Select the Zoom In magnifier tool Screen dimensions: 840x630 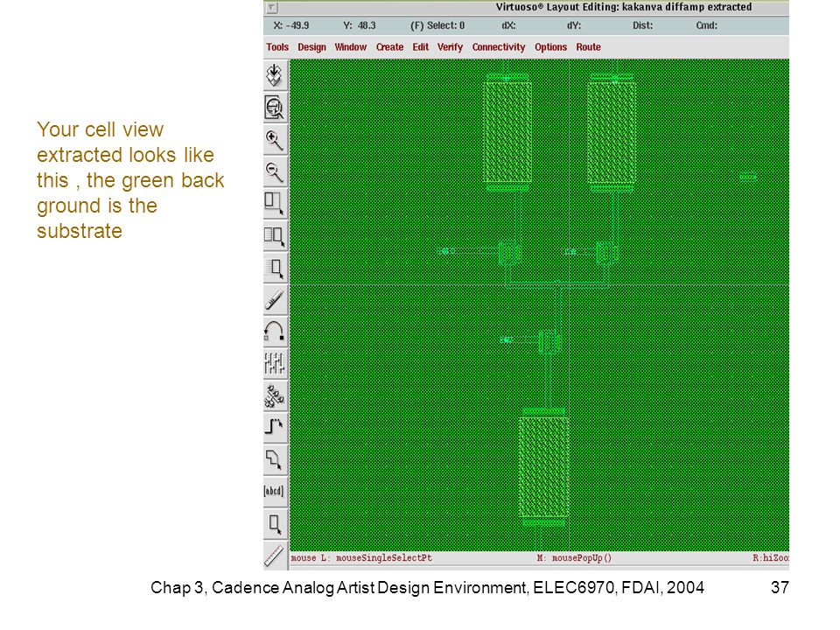tap(275, 140)
